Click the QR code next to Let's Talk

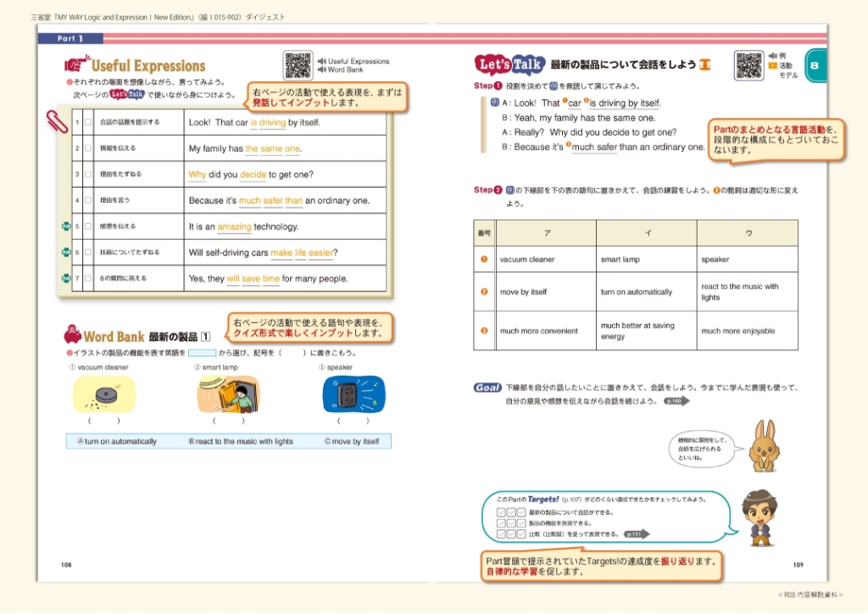pos(748,65)
